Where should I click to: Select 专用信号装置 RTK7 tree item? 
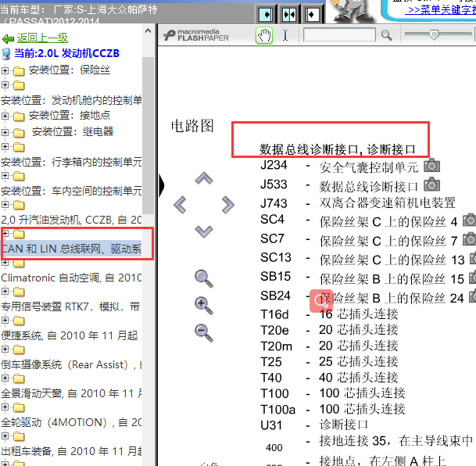tap(70, 306)
